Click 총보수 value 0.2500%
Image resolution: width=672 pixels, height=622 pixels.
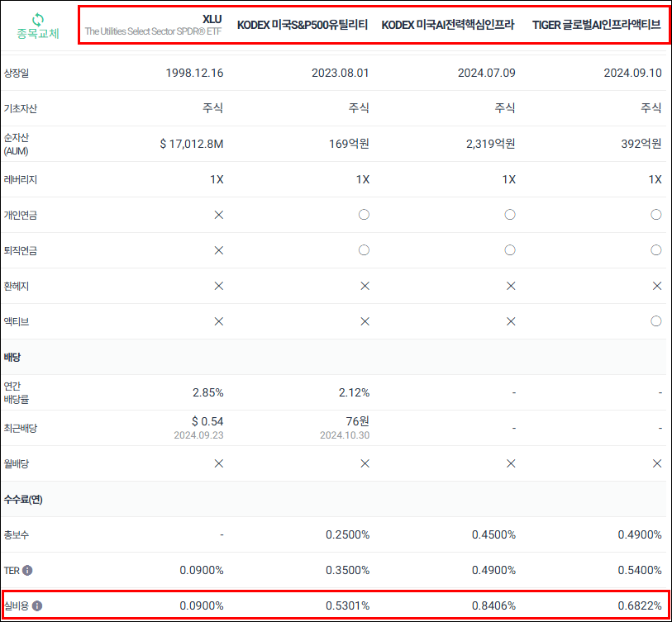[x=347, y=535]
